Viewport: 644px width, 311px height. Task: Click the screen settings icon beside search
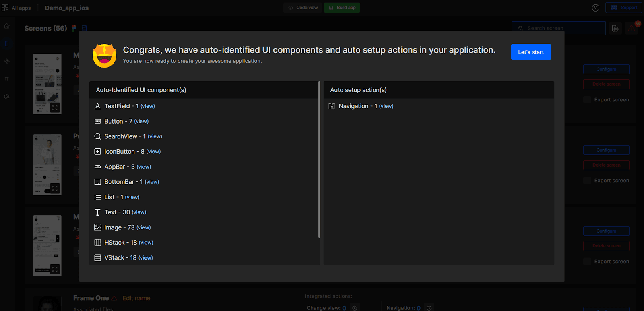615,28
